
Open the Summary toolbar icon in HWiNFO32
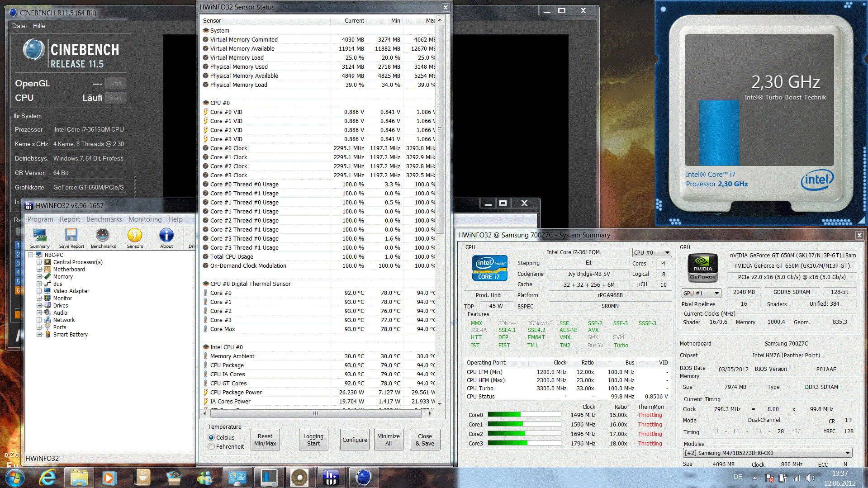click(40, 238)
